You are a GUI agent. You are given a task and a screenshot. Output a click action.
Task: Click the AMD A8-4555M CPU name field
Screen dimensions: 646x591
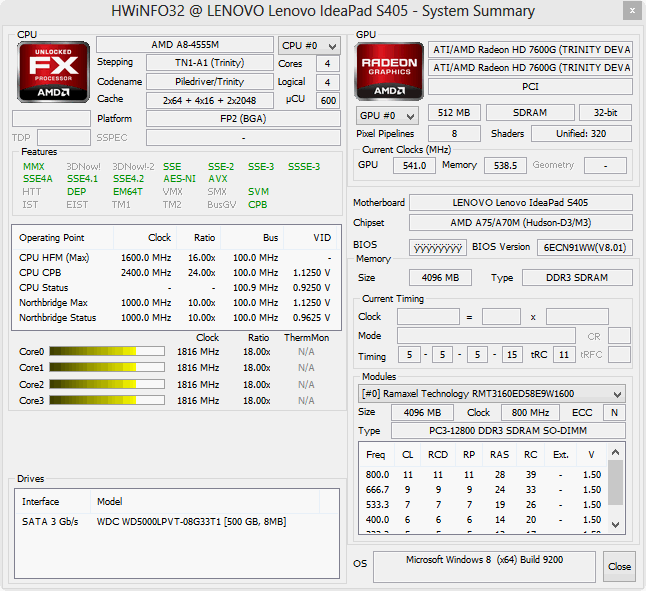pyautogui.click(x=185, y=44)
